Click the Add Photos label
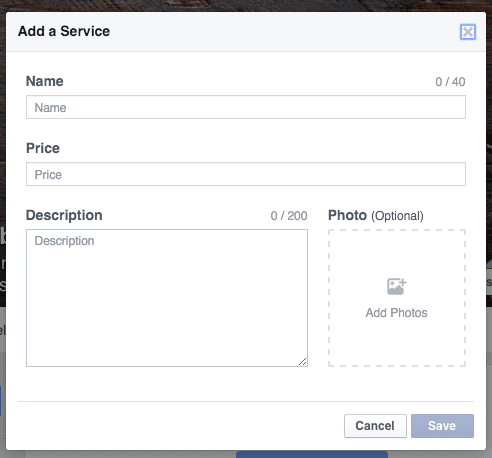The height and width of the screenshot is (458, 492). (396, 313)
